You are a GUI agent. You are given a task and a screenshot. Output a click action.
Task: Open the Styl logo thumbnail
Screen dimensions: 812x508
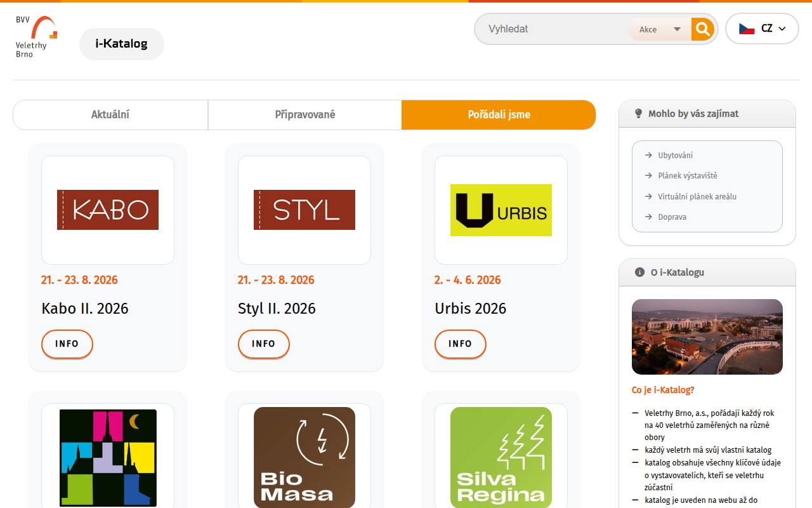[x=304, y=210]
